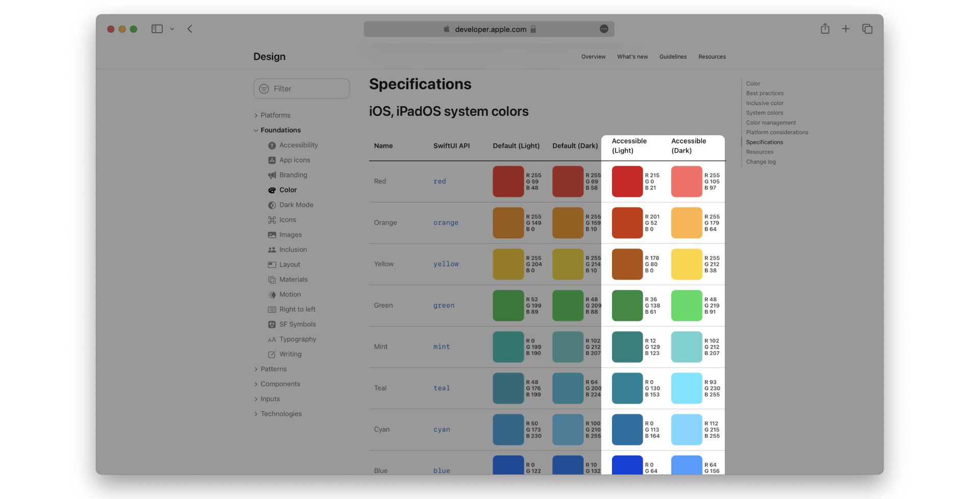Click the Materials icon
Viewport: 980px width, 499px height.
[272, 280]
